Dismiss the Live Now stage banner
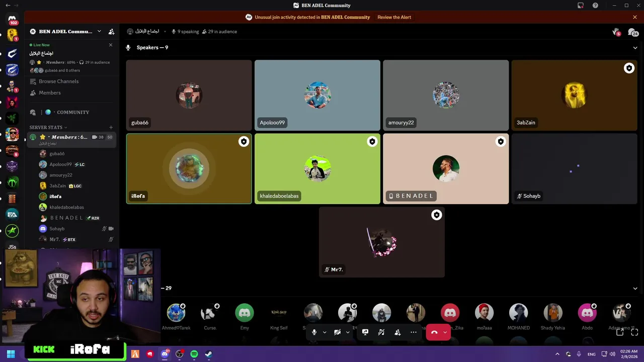The width and height of the screenshot is (644, 362). tap(111, 45)
